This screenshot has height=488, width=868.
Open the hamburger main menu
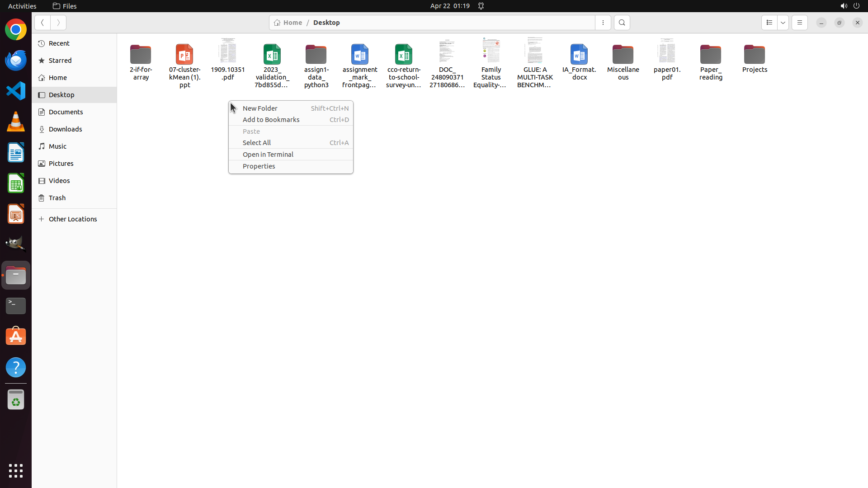click(799, 23)
